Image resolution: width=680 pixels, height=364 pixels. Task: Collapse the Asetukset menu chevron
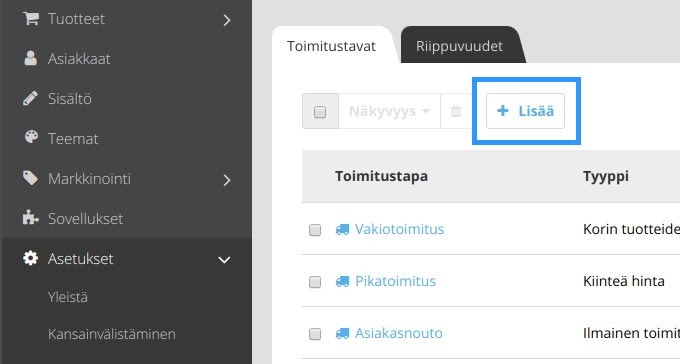point(224,260)
